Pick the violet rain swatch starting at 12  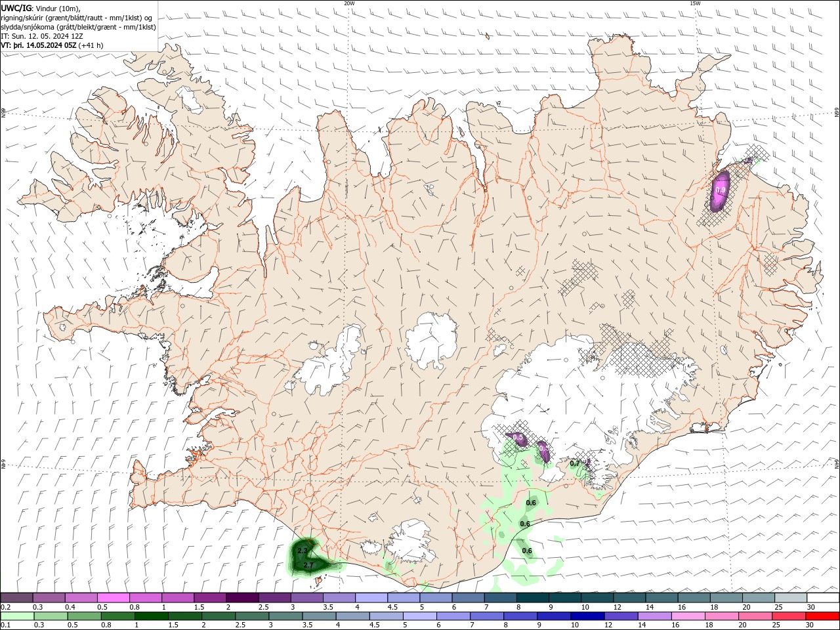621,616
